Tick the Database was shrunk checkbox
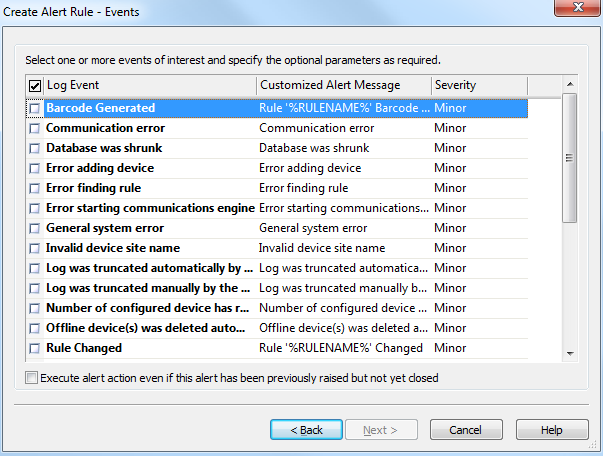The height and width of the screenshot is (456, 603). (x=35, y=148)
